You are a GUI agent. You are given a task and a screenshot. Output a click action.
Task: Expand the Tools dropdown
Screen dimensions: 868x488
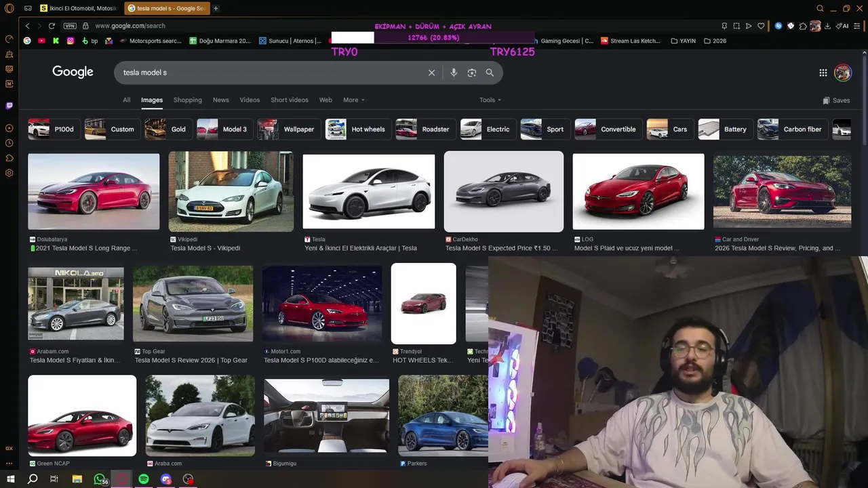(490, 100)
